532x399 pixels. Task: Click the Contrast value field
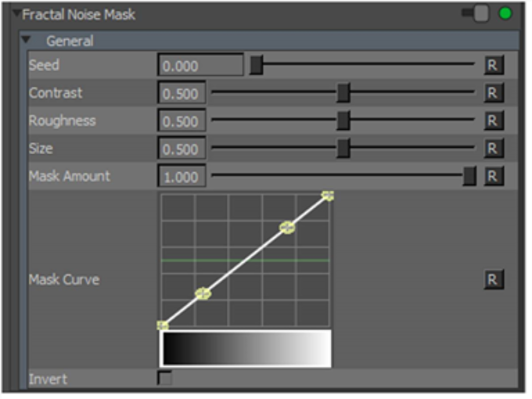(182, 93)
